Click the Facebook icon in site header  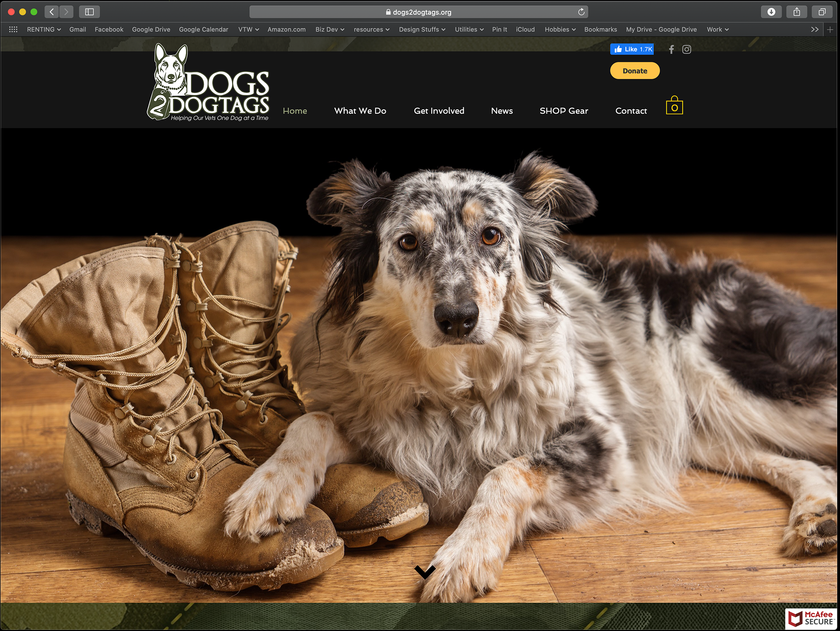[x=671, y=49]
